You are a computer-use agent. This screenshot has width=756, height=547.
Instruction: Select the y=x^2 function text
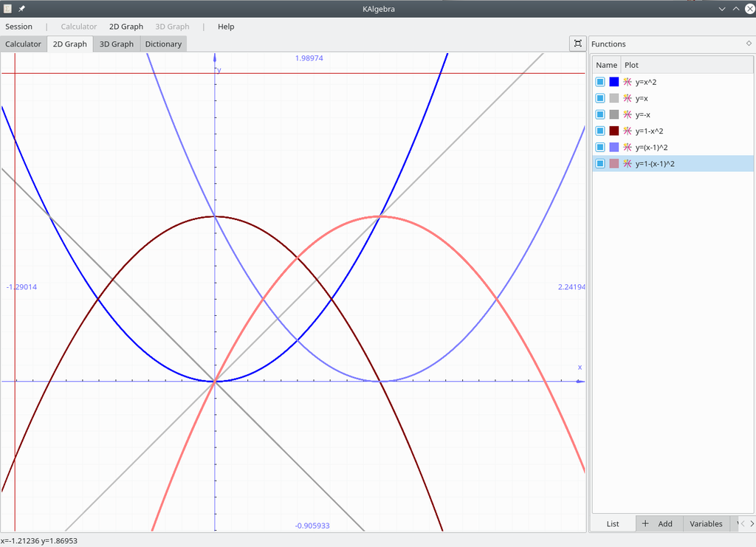click(x=645, y=82)
